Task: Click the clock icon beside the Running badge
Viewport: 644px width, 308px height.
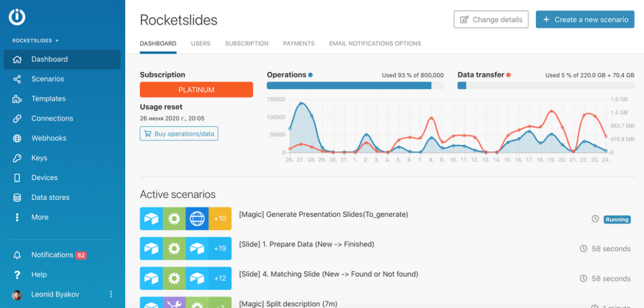Action: tap(595, 219)
